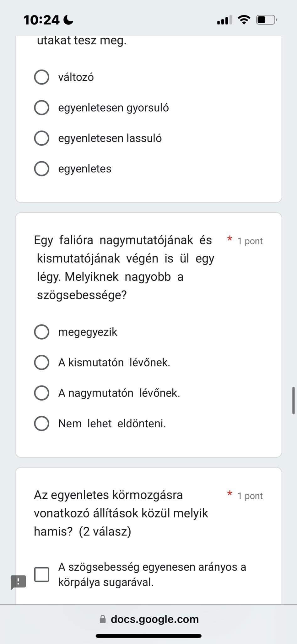This screenshot has height=644, width=297.
Task: Tap the 10:24 clock in status bar
Action: 41,20
